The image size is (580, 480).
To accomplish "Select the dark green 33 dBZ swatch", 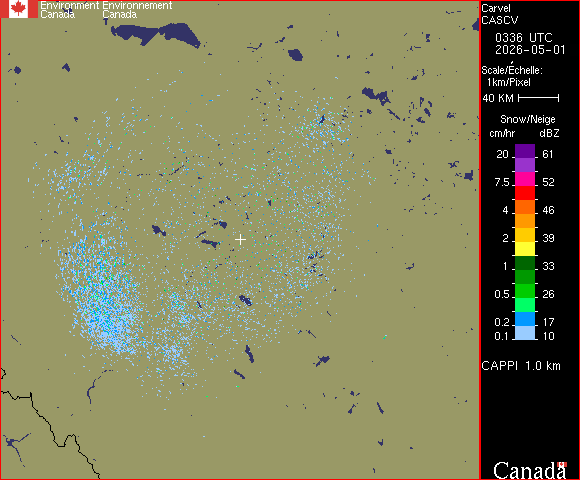I will (x=525, y=263).
